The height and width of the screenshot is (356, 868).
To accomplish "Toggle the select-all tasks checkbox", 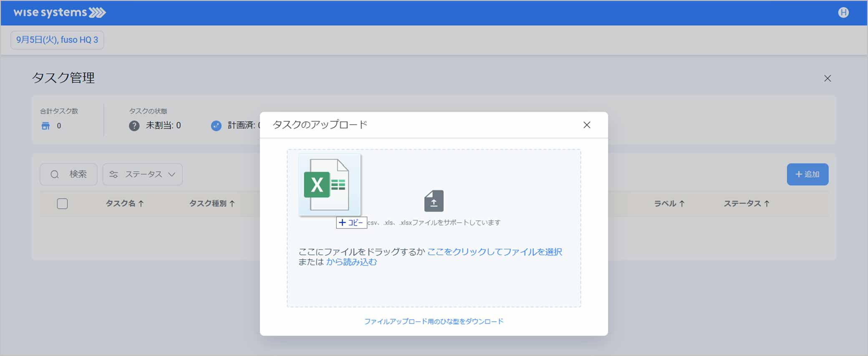I will (62, 203).
